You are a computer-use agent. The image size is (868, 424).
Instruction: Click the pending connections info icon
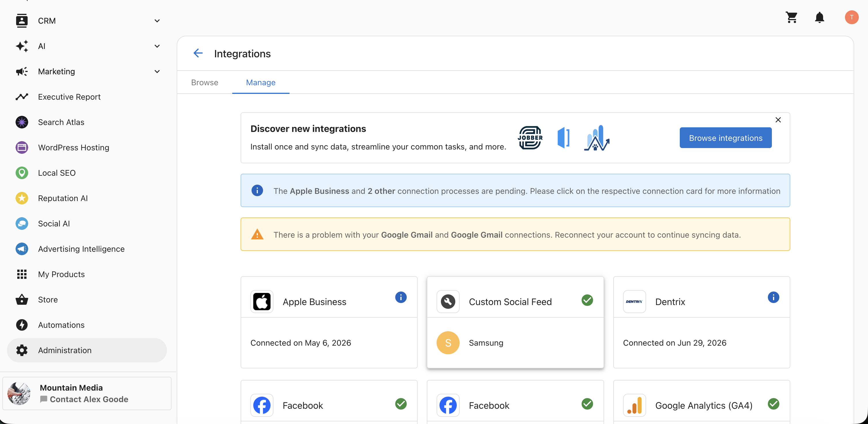[257, 190]
